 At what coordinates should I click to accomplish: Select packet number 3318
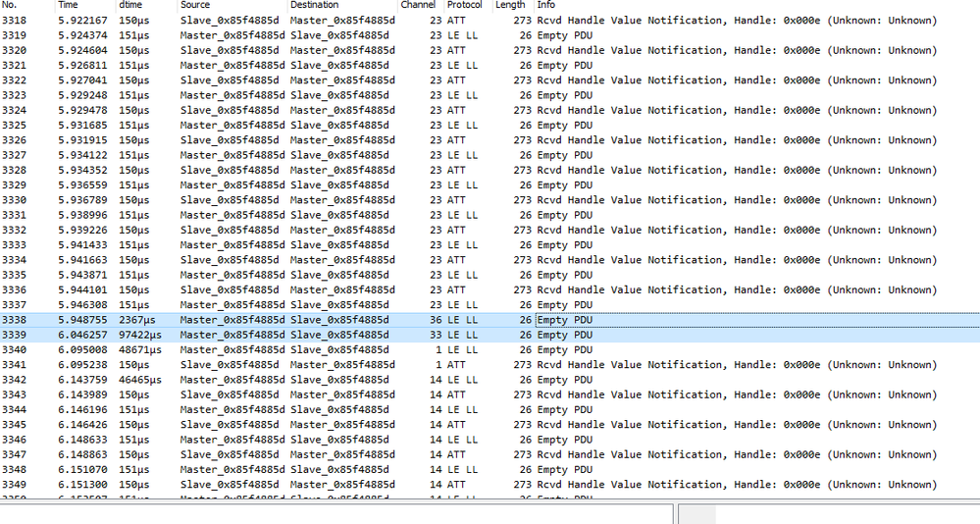coord(14,21)
